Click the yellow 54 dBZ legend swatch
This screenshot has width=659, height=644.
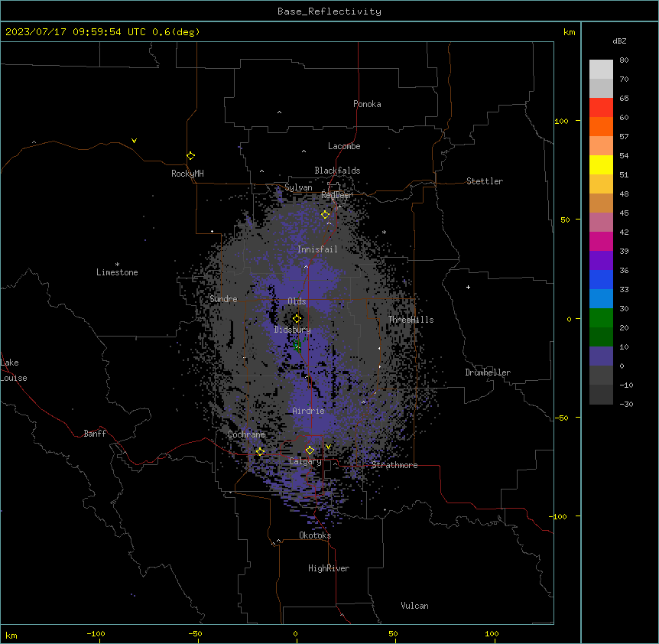point(601,164)
